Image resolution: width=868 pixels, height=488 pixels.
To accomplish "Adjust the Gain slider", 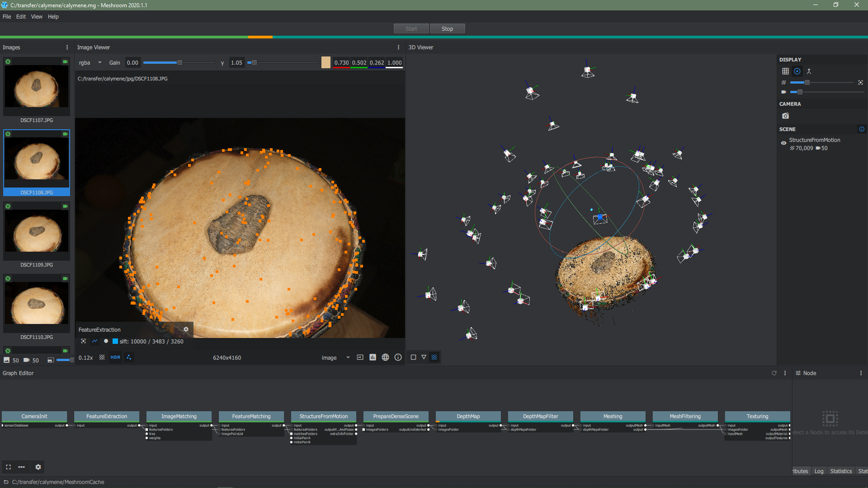I will pos(179,63).
